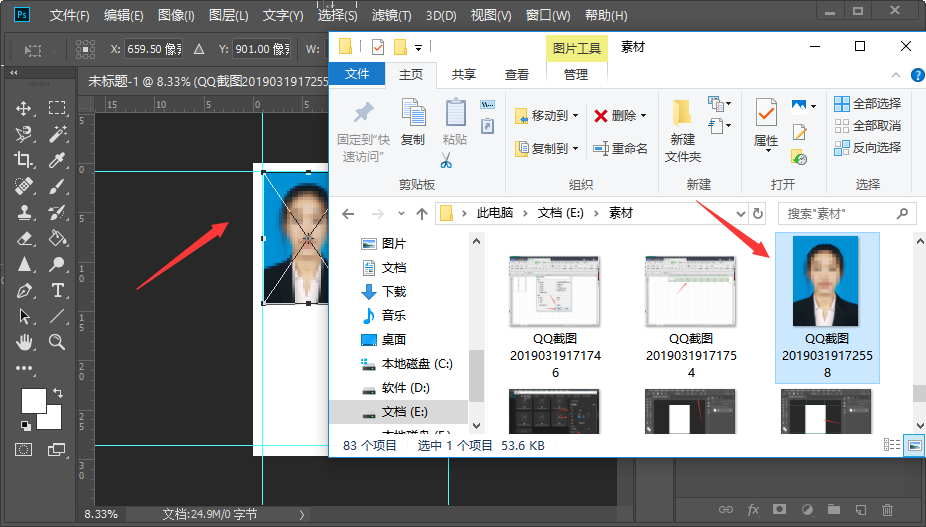Go up one folder level
Viewport: 926px width, 527px height.
[421, 214]
